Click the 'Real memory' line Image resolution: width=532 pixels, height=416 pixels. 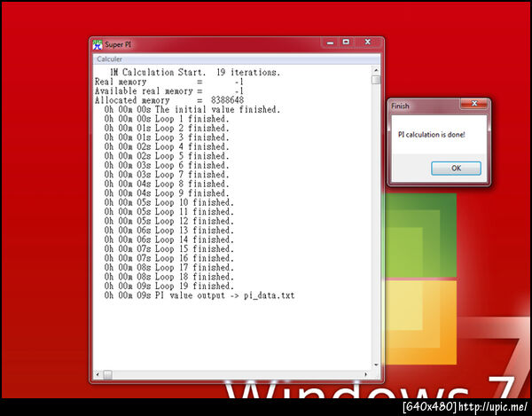pos(169,82)
